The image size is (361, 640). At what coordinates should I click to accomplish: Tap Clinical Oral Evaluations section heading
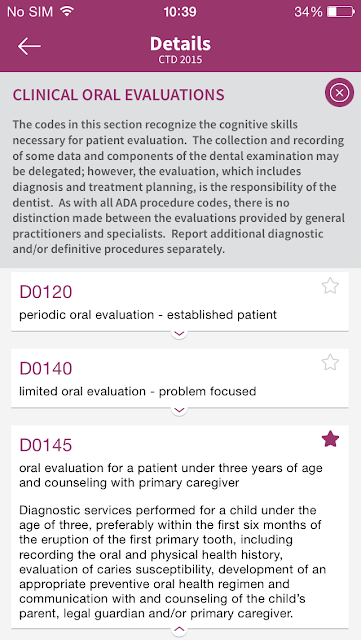118,95
